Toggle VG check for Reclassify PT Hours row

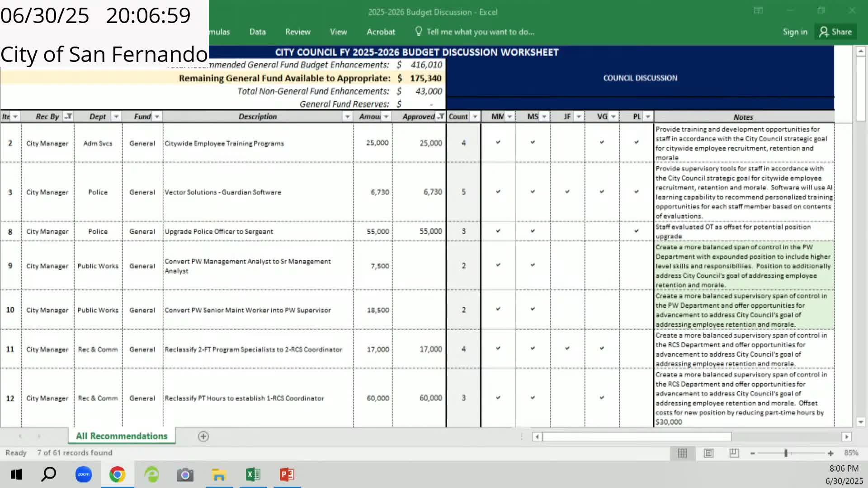pos(602,398)
